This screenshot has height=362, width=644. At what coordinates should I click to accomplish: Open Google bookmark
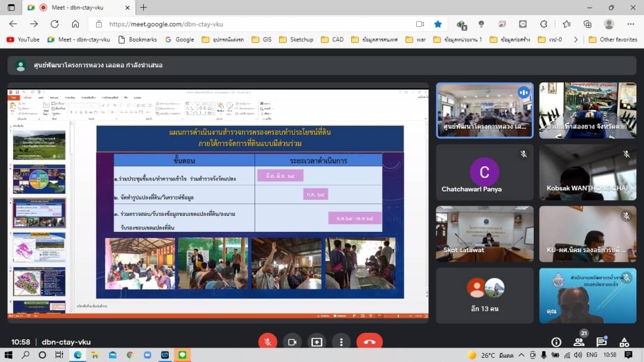pos(179,39)
